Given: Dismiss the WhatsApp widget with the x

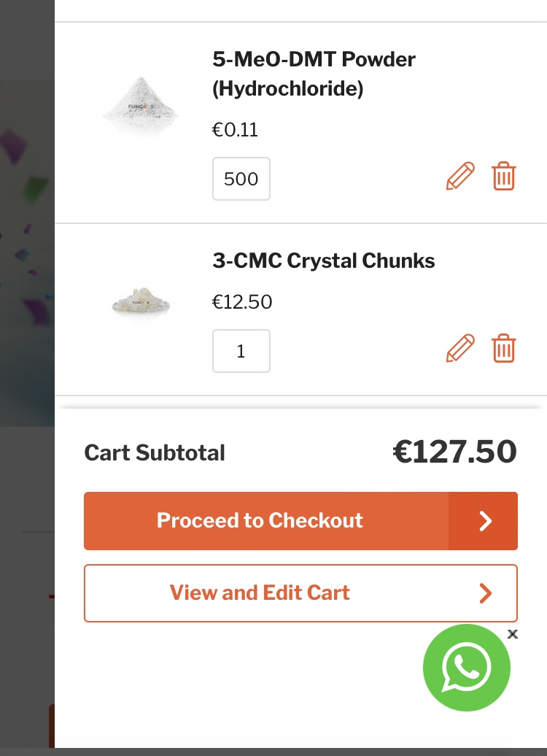Looking at the screenshot, I should [x=513, y=634].
